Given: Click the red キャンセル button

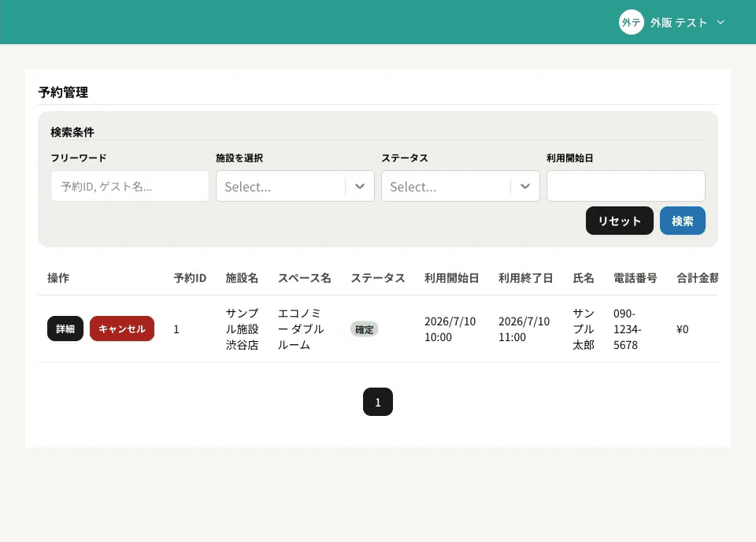Looking at the screenshot, I should tap(122, 329).
